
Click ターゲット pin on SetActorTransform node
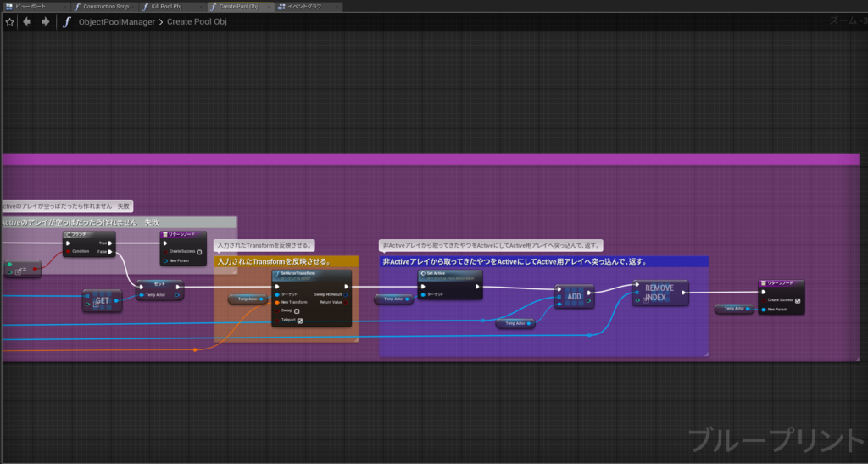point(277,294)
